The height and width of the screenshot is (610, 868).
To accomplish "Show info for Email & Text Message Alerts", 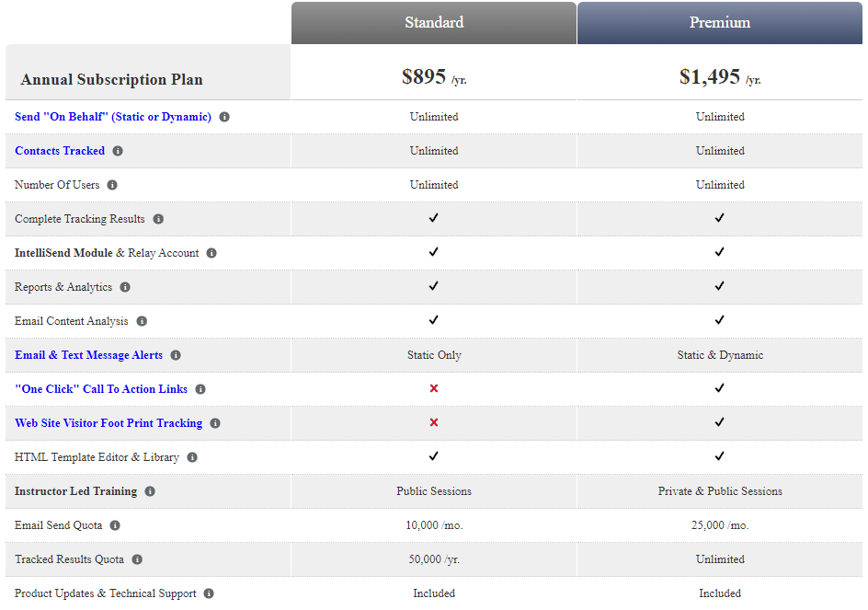I will (176, 355).
